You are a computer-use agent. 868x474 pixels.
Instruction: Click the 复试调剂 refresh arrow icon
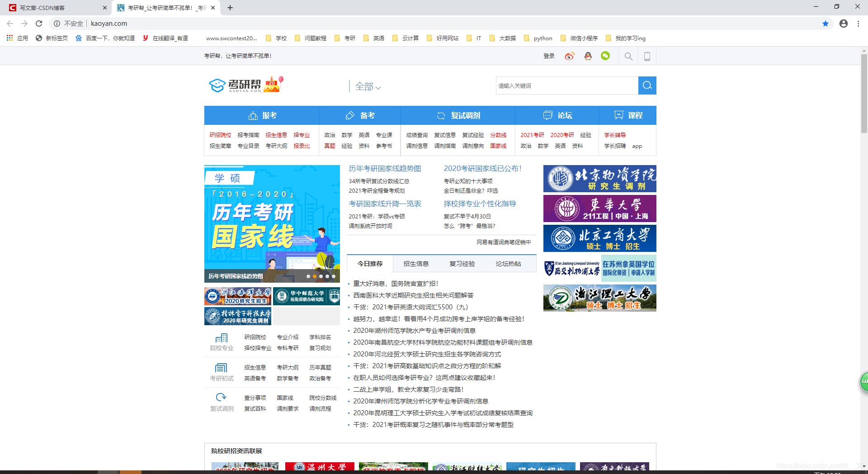[221, 397]
